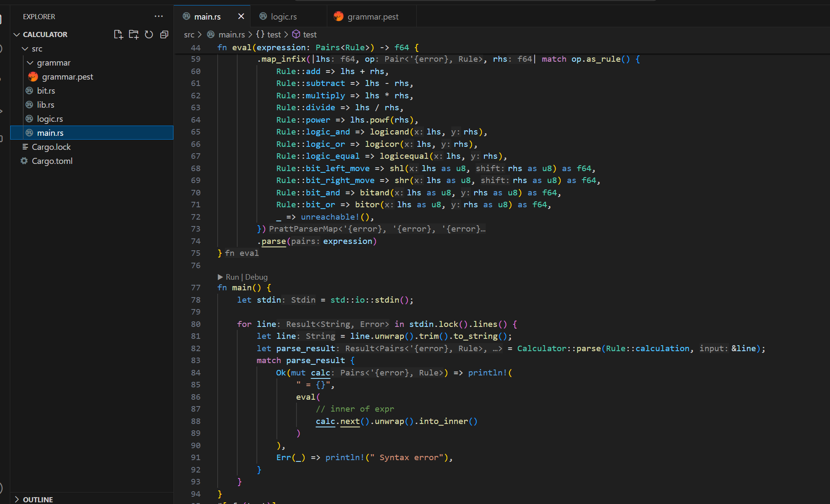This screenshot has height=504, width=830.
Task: Collapse the CALCULATOR project root
Action: (x=17, y=34)
